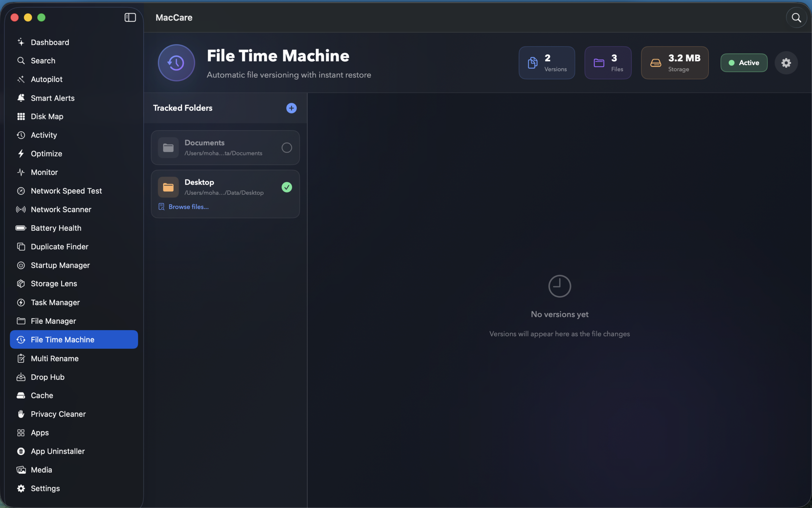Toggle the sidebar panel icon
Viewport: 812px width, 508px height.
(130, 17)
